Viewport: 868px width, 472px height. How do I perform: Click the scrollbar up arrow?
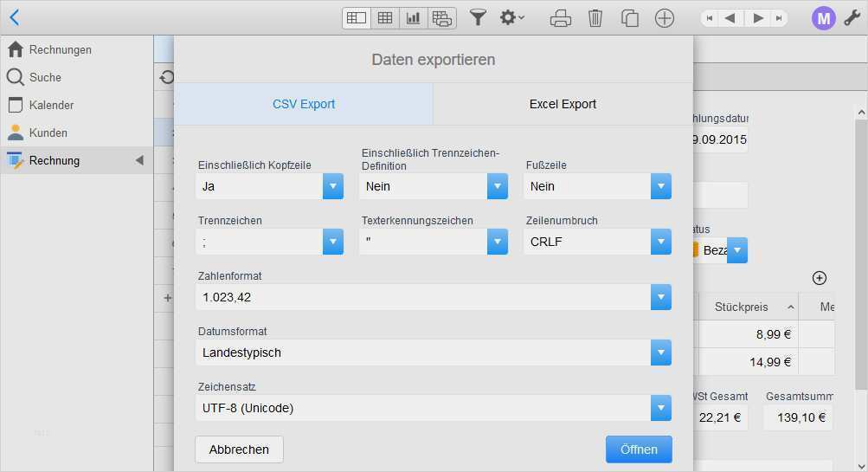861,113
